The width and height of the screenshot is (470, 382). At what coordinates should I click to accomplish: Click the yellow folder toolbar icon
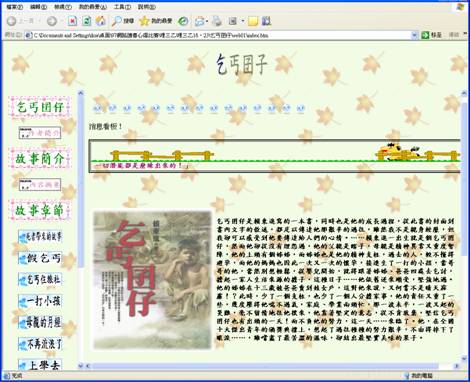[x=253, y=21]
